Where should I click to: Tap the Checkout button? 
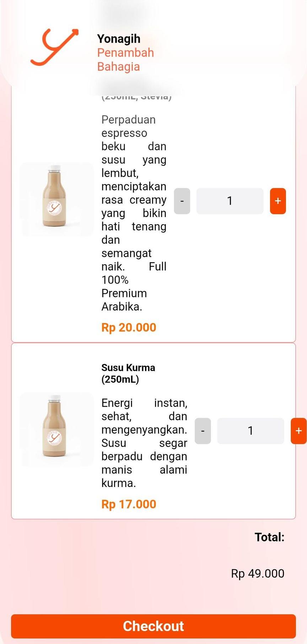coord(153,626)
